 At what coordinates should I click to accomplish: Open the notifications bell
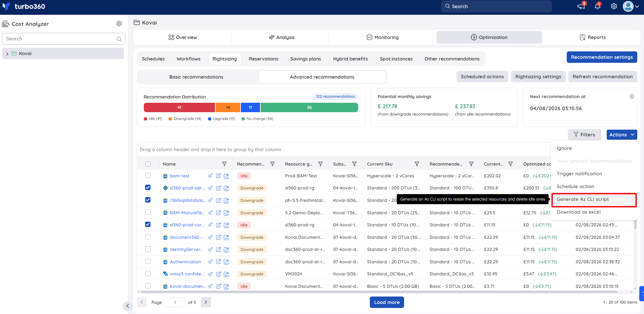(598, 6)
